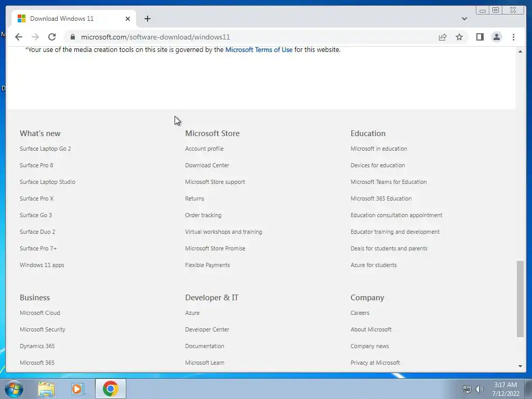Open Azure for students link
Screen dimensions: 532x399
374,265
